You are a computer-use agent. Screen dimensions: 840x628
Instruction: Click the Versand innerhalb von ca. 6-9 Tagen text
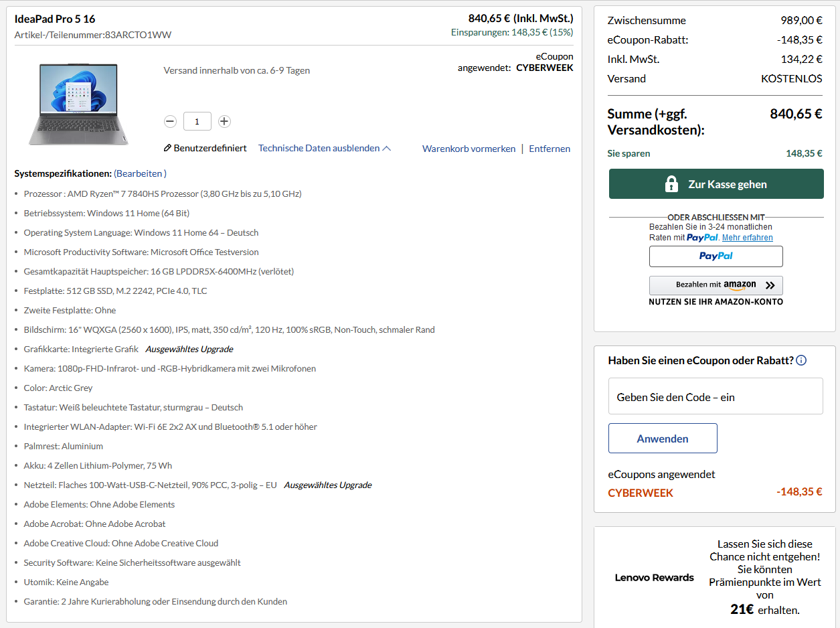(237, 70)
